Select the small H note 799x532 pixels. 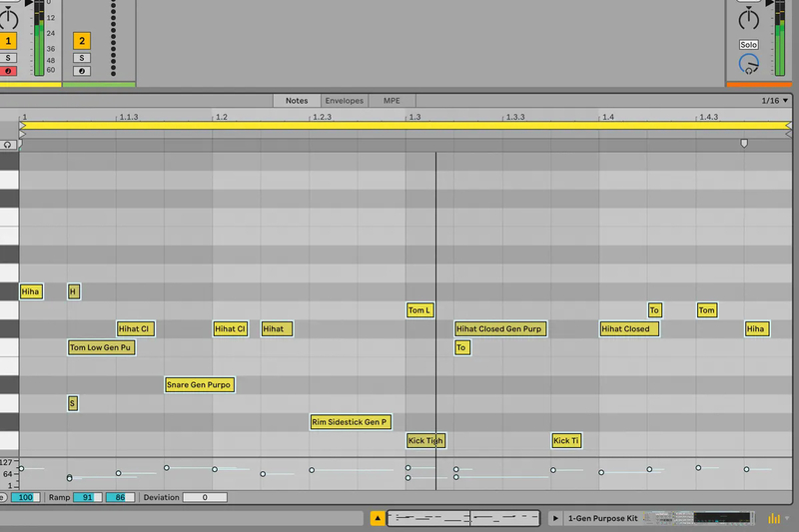73,291
